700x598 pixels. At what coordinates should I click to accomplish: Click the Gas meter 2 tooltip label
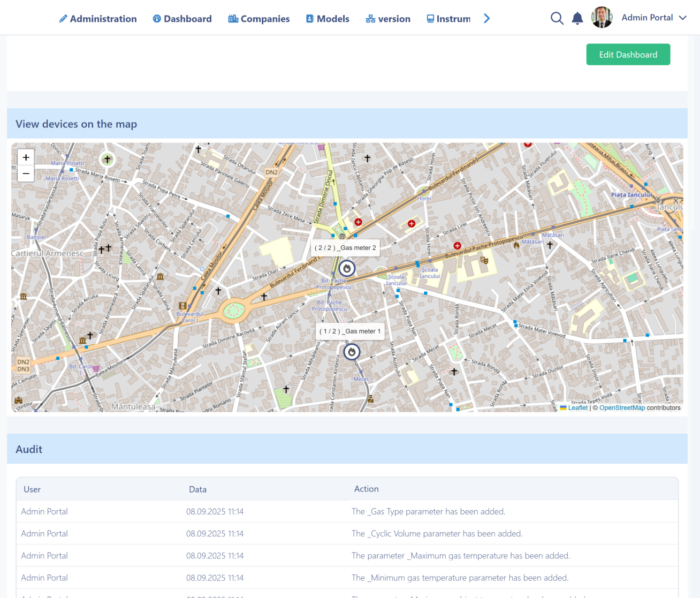coord(345,248)
